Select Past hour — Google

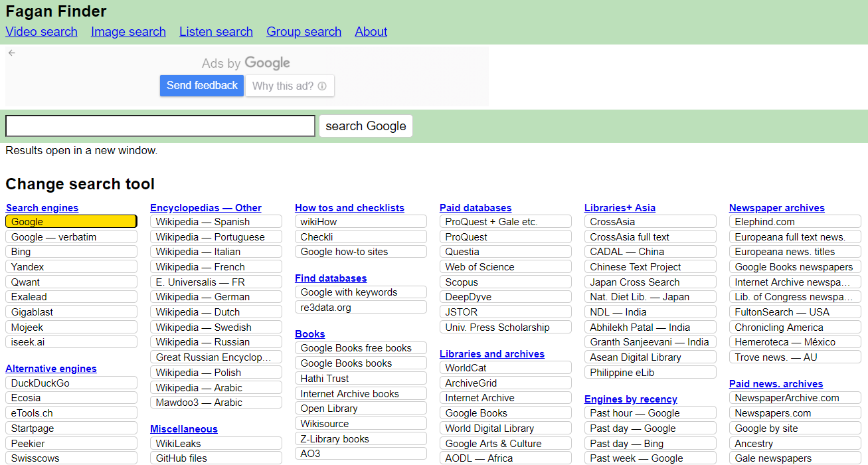(x=650, y=413)
